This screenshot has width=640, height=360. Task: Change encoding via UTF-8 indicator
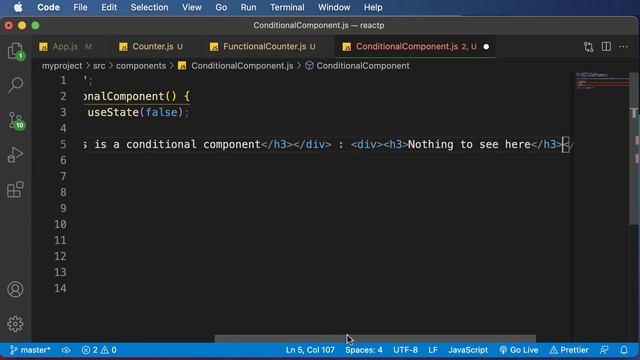[405, 350]
